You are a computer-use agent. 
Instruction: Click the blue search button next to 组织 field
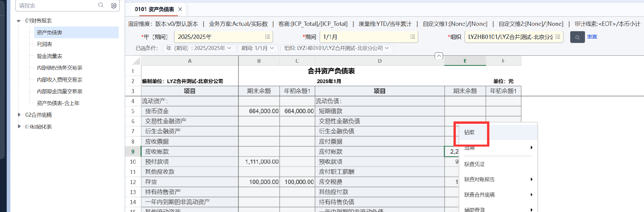(577, 37)
